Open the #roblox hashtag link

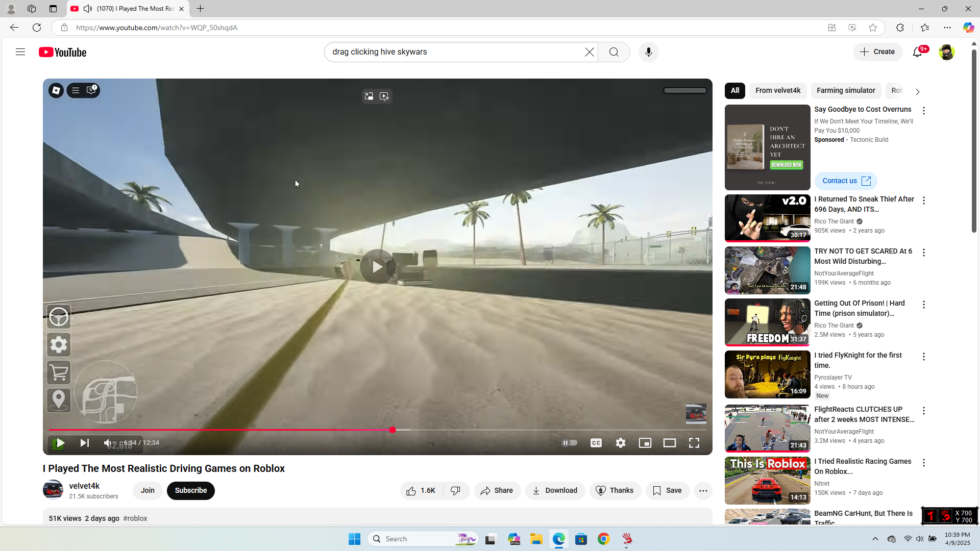[135, 518]
